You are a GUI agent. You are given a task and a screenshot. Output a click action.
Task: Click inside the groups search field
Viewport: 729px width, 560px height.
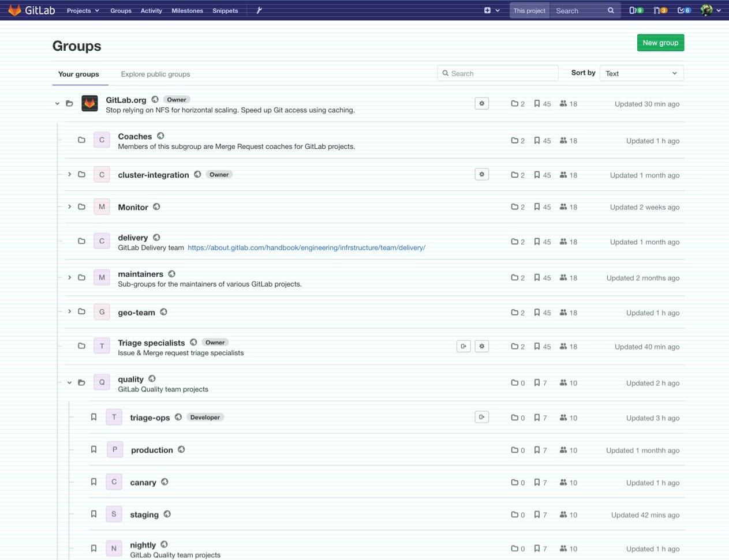[x=498, y=73]
